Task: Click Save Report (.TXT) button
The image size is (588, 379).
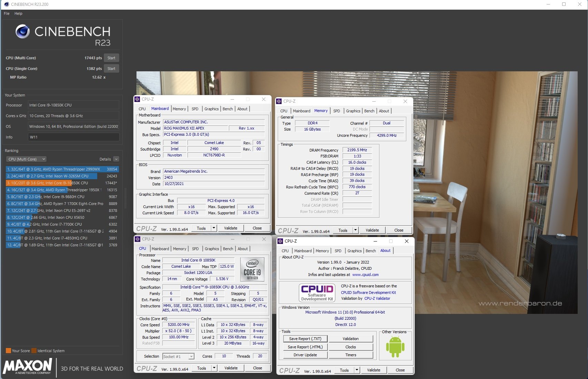Action: click(x=305, y=339)
